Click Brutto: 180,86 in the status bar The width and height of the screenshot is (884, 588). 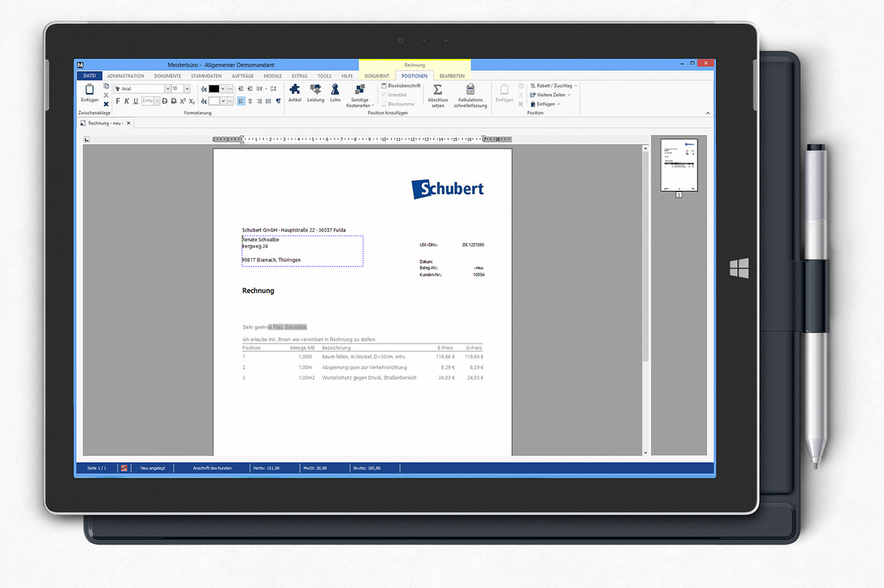(367, 468)
